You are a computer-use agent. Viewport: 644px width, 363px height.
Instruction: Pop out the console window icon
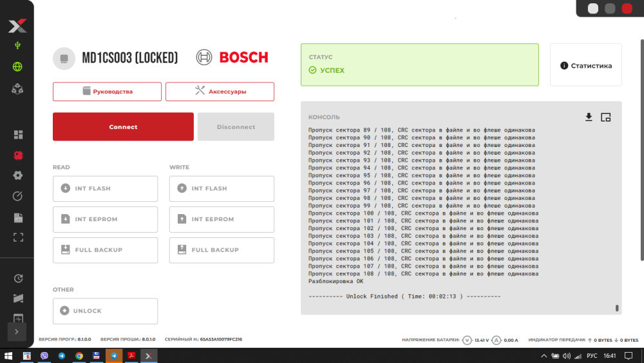606,117
